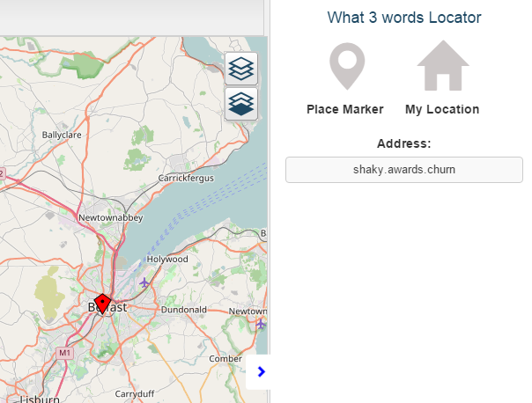
Task: Click the purple airport icon near Holywood
Action: tap(144, 282)
